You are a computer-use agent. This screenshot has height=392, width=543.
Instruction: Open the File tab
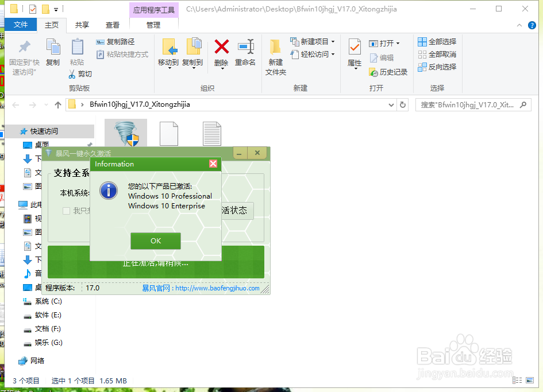(21, 25)
